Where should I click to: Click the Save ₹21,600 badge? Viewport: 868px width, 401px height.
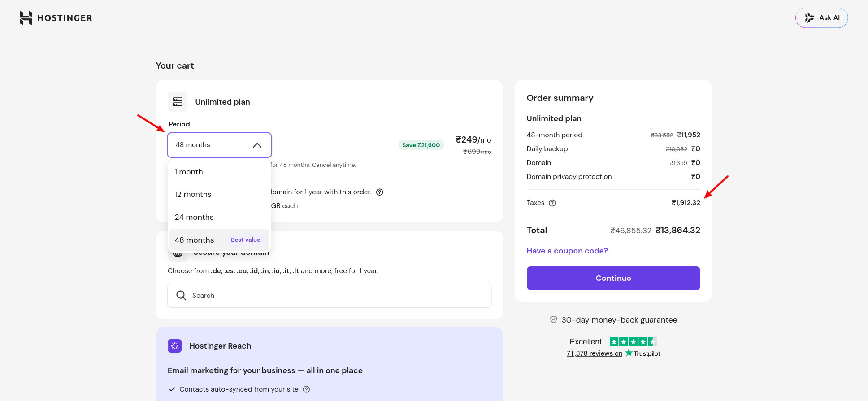point(421,145)
